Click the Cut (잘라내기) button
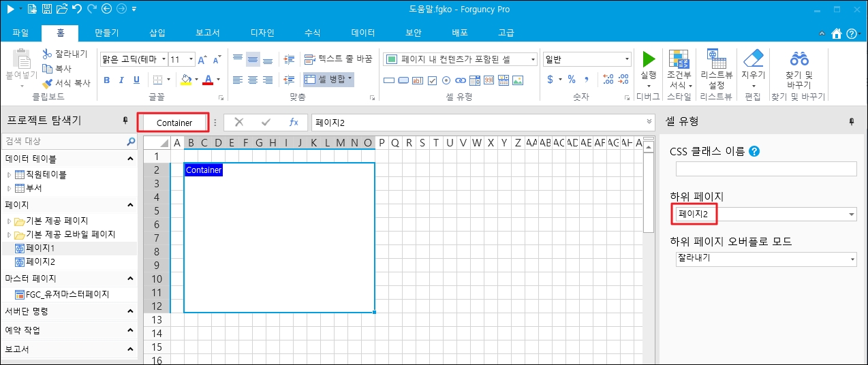868x365 pixels. coord(65,54)
